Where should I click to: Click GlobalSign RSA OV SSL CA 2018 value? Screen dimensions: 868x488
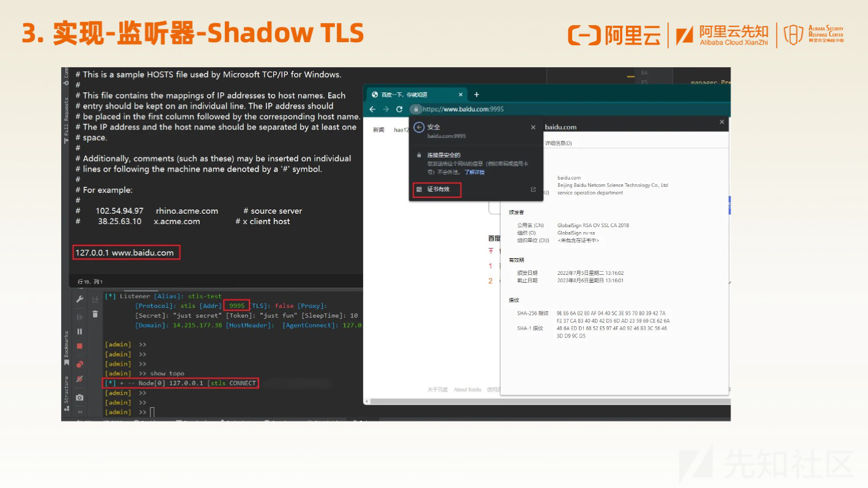pyautogui.click(x=593, y=225)
